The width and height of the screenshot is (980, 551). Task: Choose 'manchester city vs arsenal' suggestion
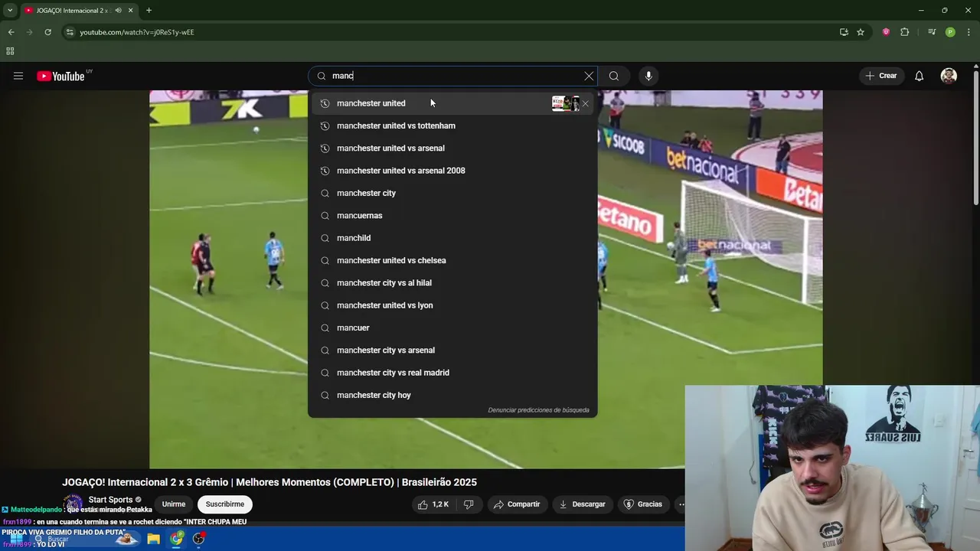pos(452,350)
